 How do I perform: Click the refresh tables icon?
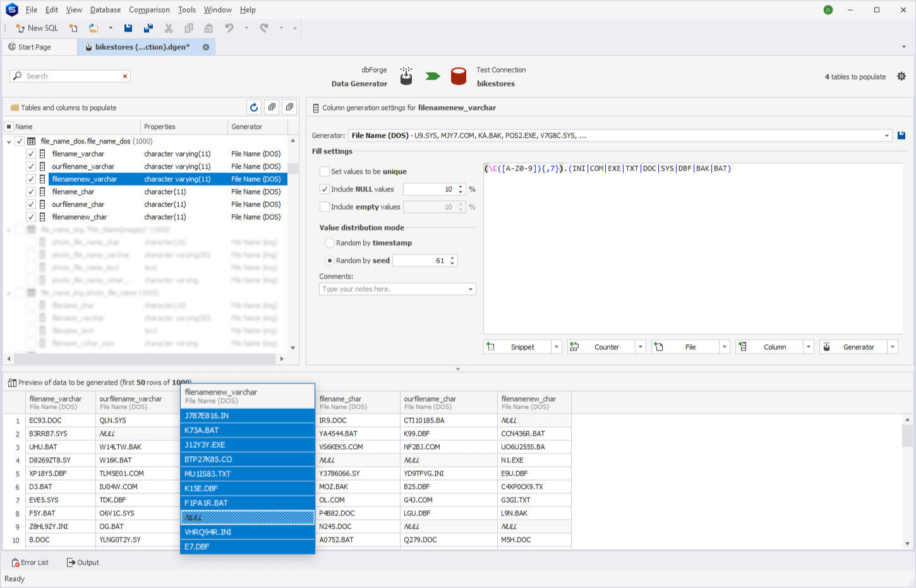[x=254, y=107]
